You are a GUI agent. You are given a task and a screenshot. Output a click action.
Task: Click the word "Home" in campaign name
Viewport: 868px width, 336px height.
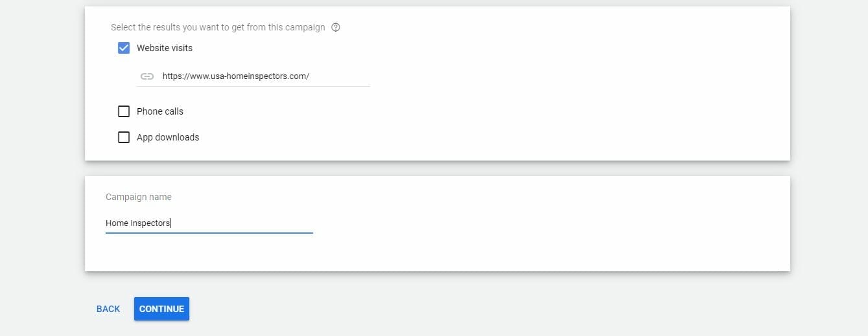(x=117, y=223)
